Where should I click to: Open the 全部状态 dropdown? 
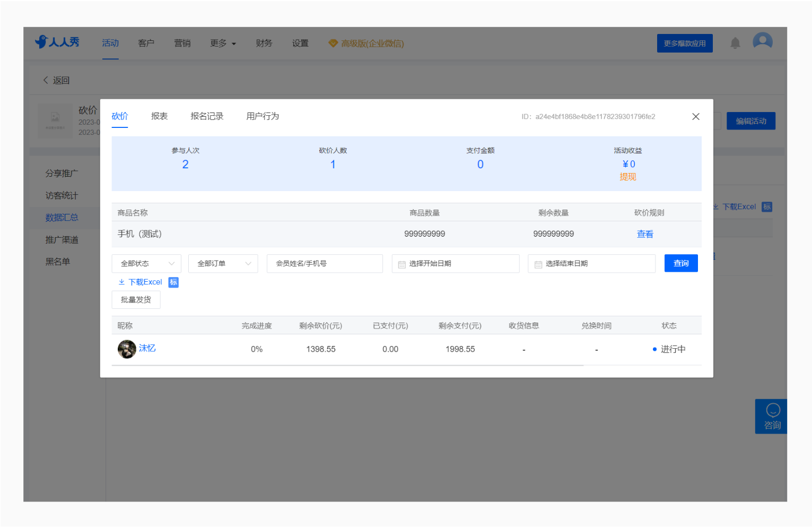(x=146, y=264)
